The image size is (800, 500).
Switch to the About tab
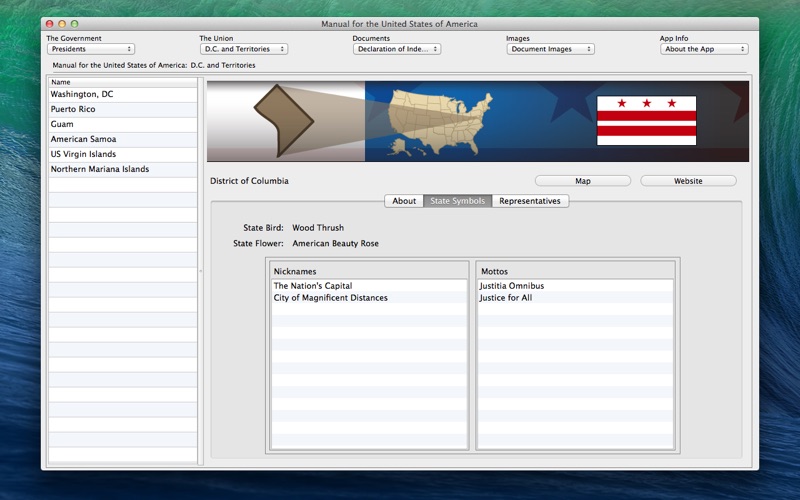[x=404, y=201]
